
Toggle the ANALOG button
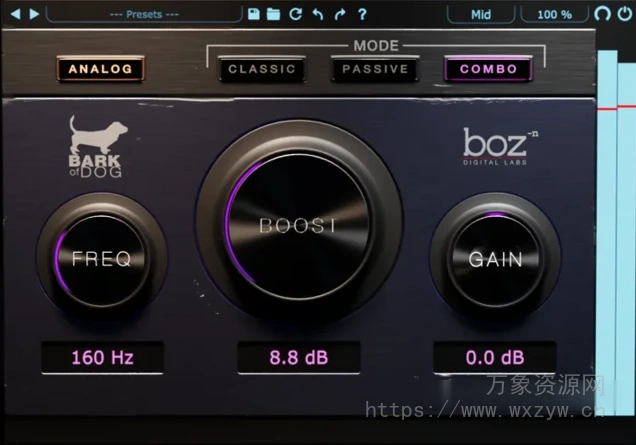101,69
